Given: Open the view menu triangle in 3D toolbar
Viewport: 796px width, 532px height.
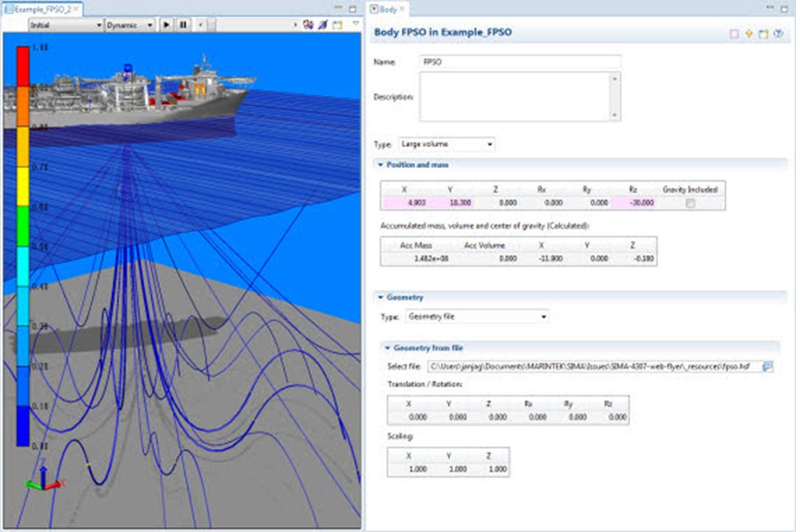Looking at the screenshot, I should pos(355,24).
